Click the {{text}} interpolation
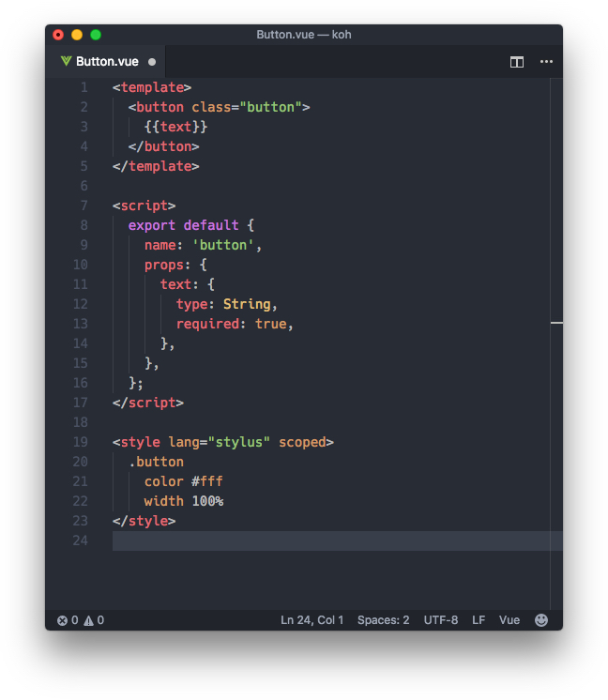This screenshot has height=700, width=608. click(175, 127)
